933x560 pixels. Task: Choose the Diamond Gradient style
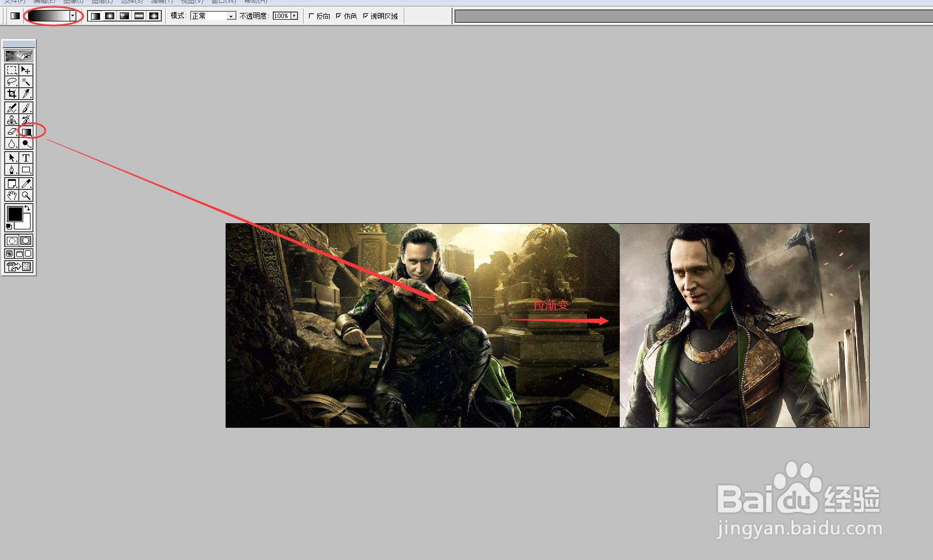click(x=154, y=16)
